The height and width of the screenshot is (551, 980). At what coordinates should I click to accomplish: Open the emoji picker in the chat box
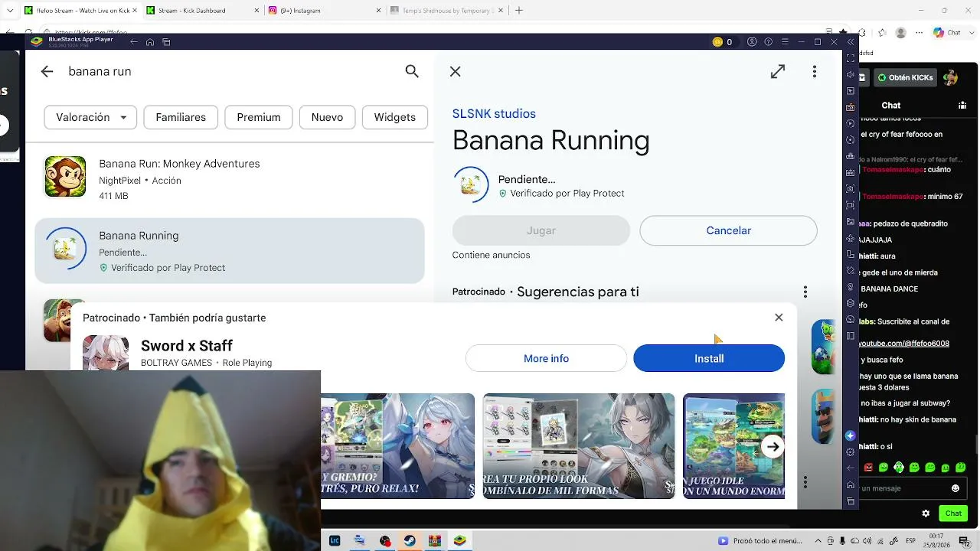click(955, 488)
